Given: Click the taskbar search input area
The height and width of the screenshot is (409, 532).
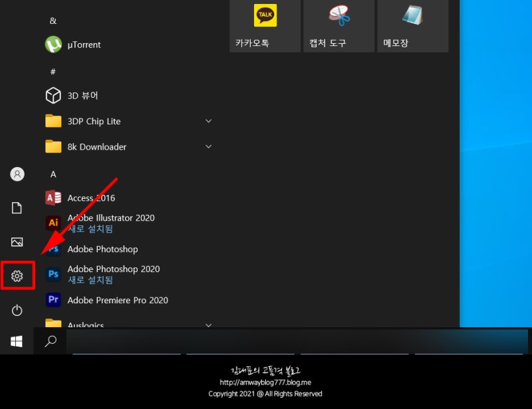Looking at the screenshot, I should point(297,341).
